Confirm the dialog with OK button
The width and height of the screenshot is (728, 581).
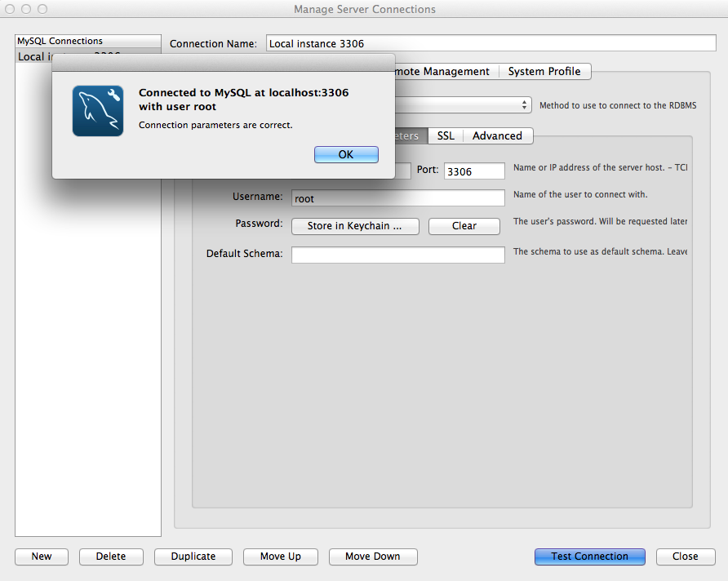click(346, 154)
